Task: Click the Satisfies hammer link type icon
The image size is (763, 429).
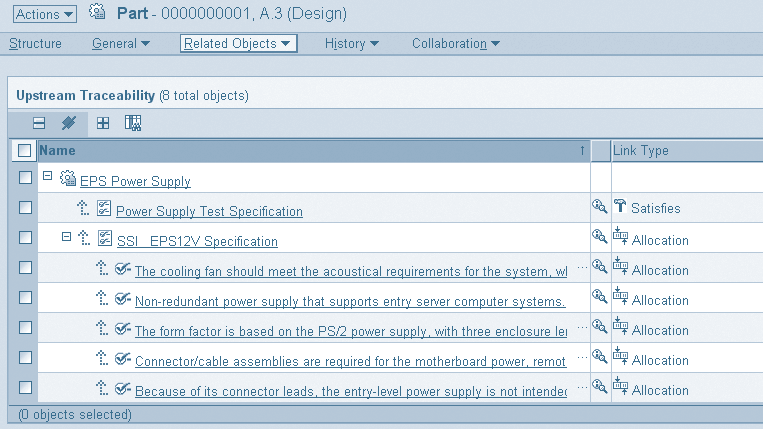Action: tap(620, 208)
